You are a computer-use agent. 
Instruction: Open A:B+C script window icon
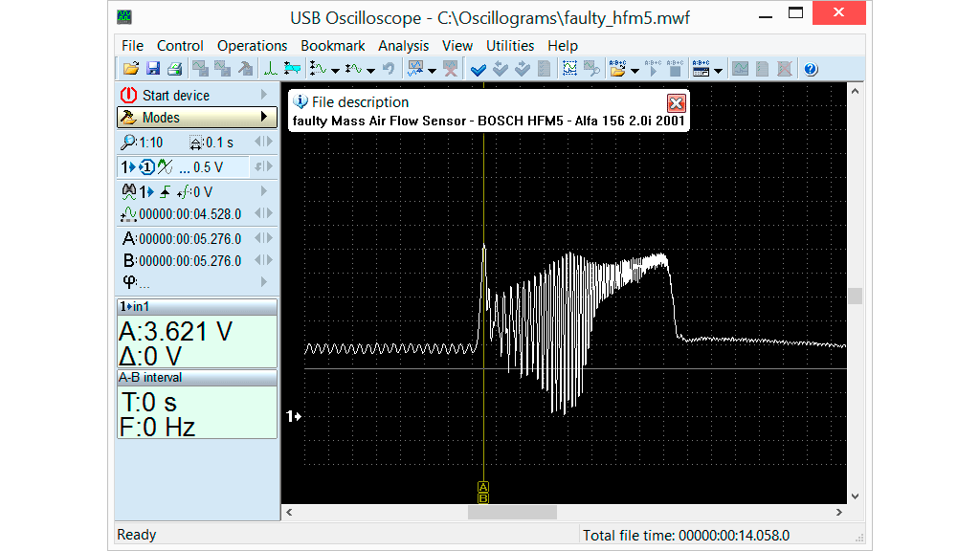point(701,69)
